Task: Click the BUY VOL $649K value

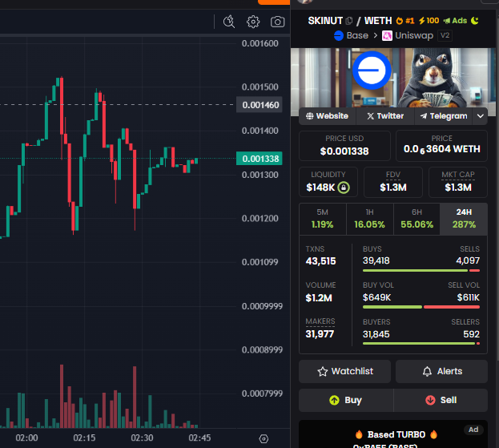Action: click(x=376, y=297)
